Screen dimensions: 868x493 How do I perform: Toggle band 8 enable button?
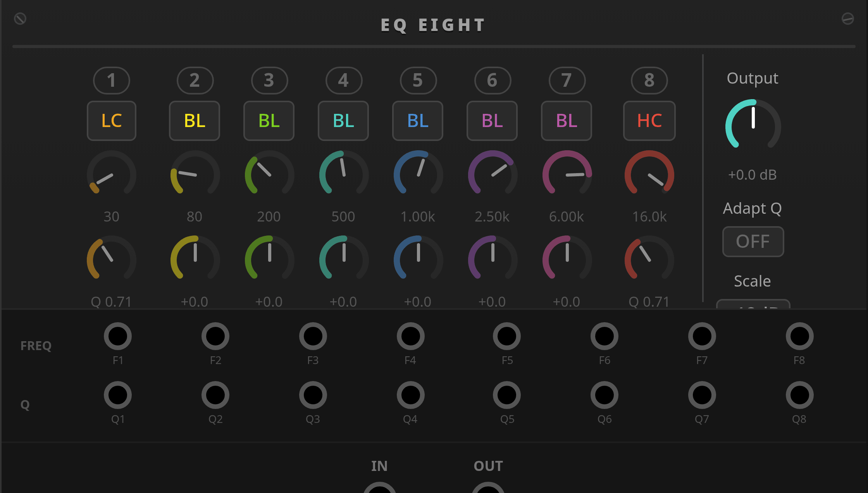tap(649, 81)
